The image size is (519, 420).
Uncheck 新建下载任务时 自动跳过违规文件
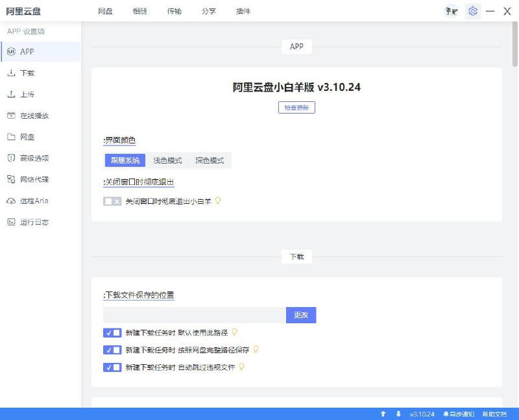tap(112, 367)
